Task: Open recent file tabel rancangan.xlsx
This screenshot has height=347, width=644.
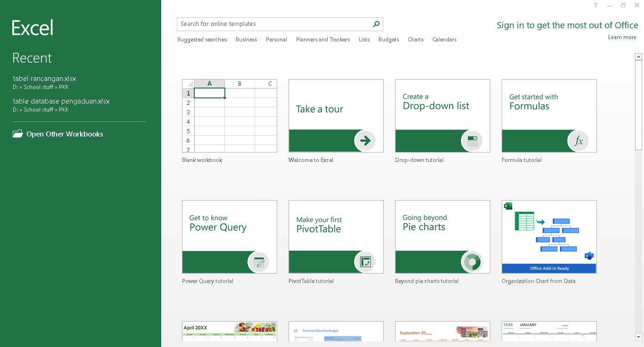Action: [44, 79]
